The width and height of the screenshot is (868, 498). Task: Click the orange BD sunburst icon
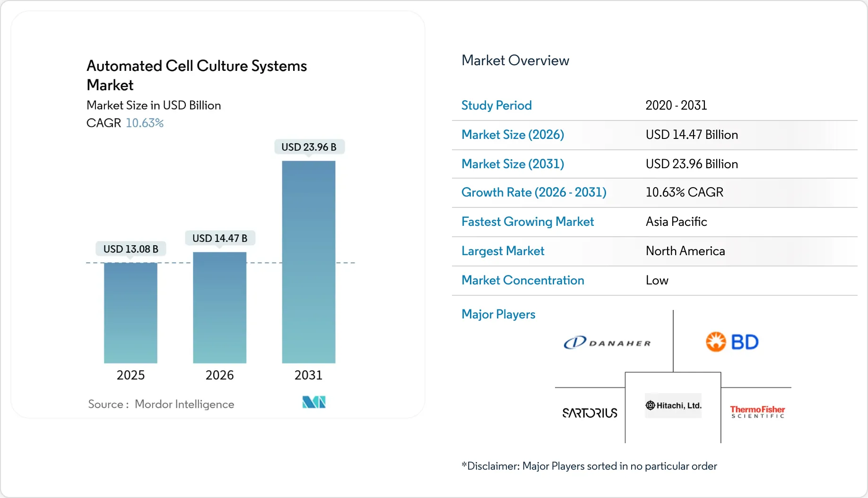tap(715, 341)
